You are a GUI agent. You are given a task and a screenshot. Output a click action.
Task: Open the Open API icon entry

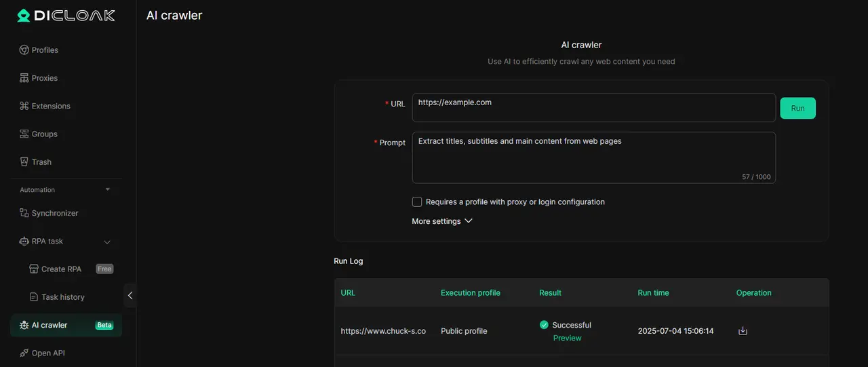coord(24,353)
